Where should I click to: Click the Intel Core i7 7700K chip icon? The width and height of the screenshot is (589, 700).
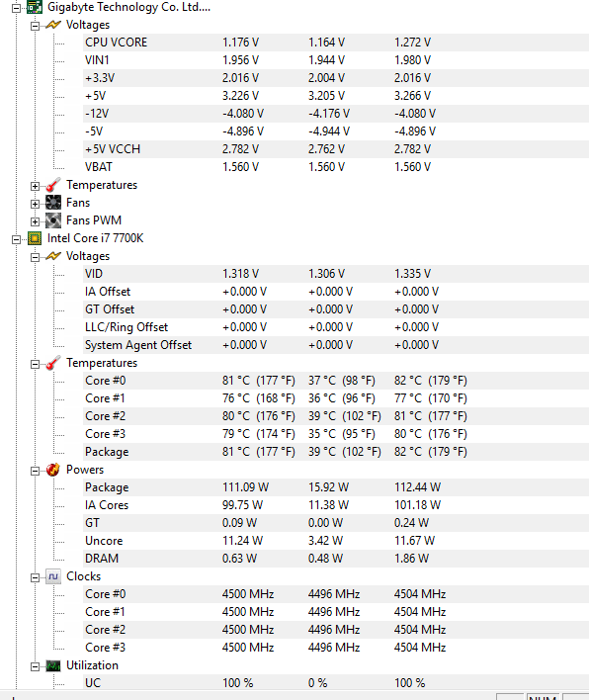point(35,238)
